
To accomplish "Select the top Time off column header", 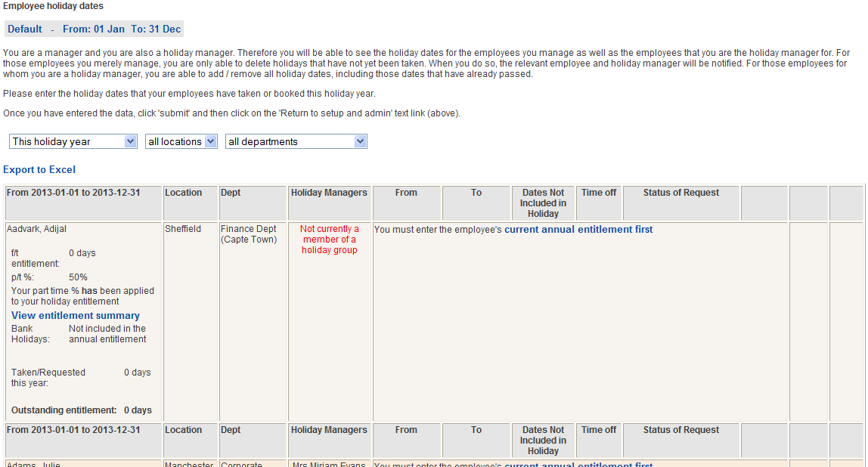I will [599, 193].
